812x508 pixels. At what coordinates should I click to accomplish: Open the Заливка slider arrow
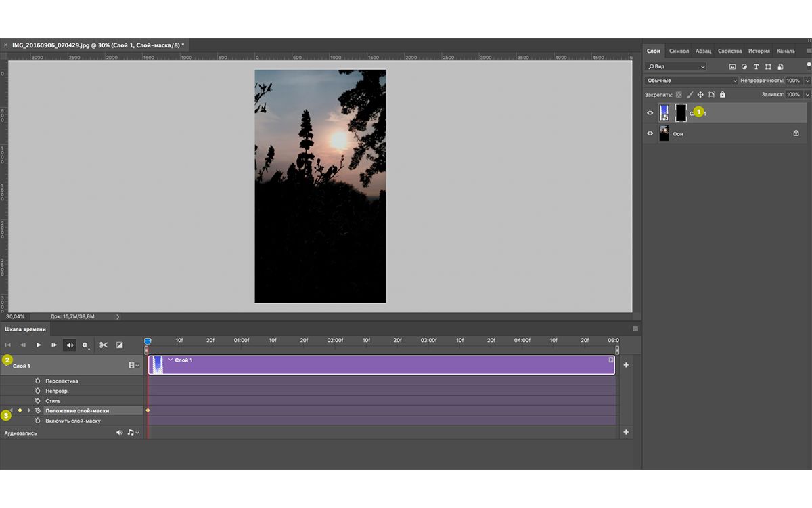(x=806, y=95)
